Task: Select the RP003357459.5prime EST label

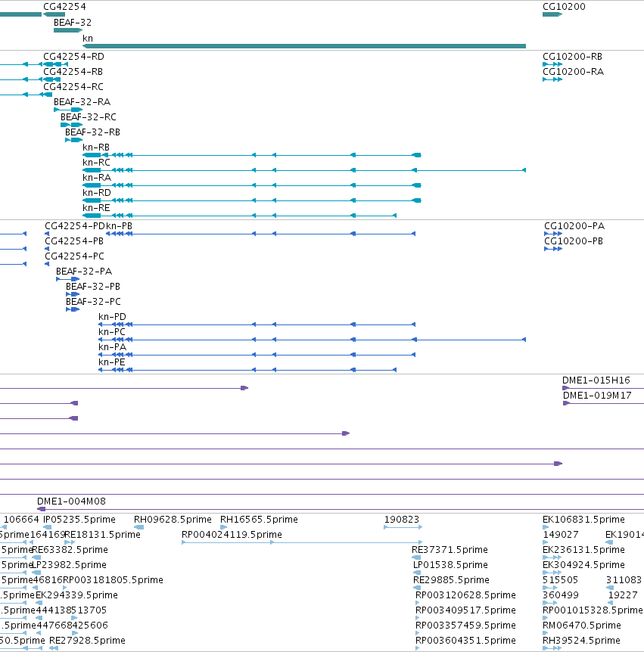Action: coord(465,625)
